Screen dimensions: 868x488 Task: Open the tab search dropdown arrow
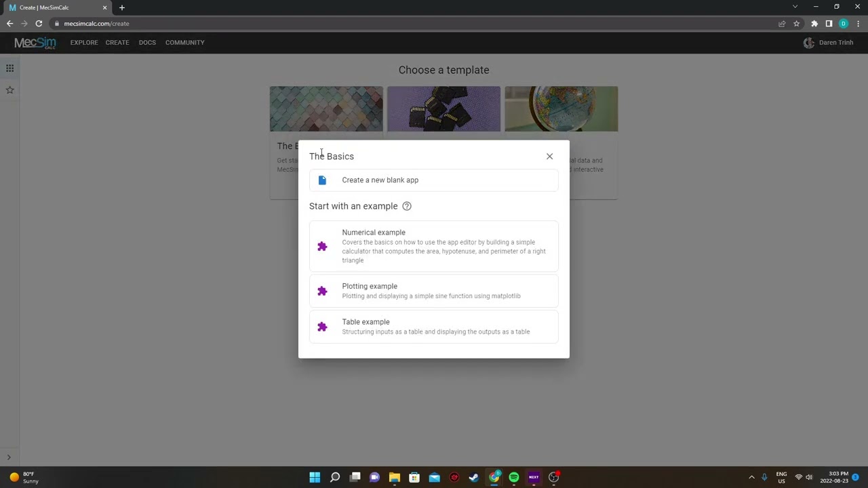(x=795, y=7)
